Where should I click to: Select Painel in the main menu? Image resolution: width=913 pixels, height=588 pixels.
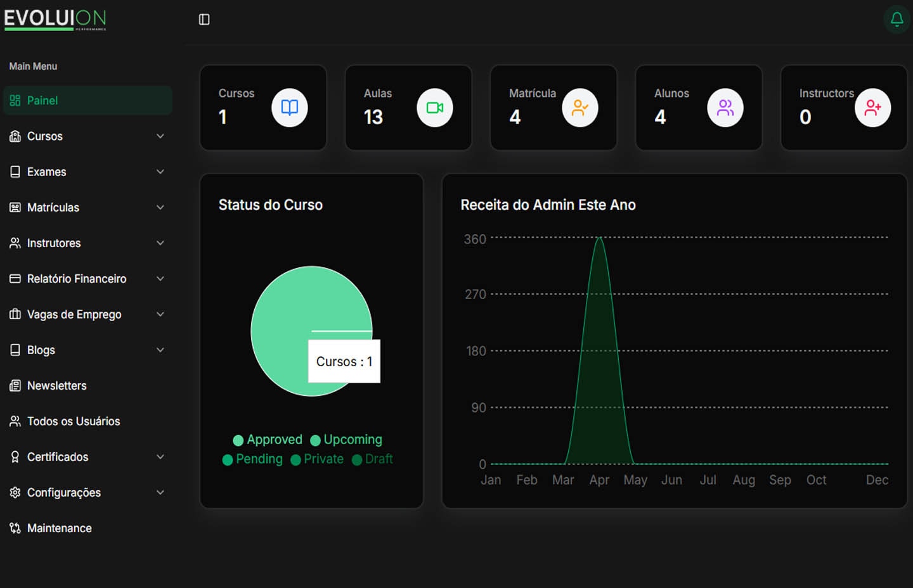tap(87, 101)
